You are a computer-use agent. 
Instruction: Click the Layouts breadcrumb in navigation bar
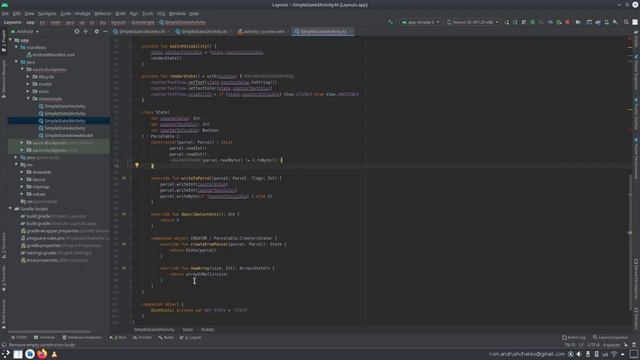[12, 22]
